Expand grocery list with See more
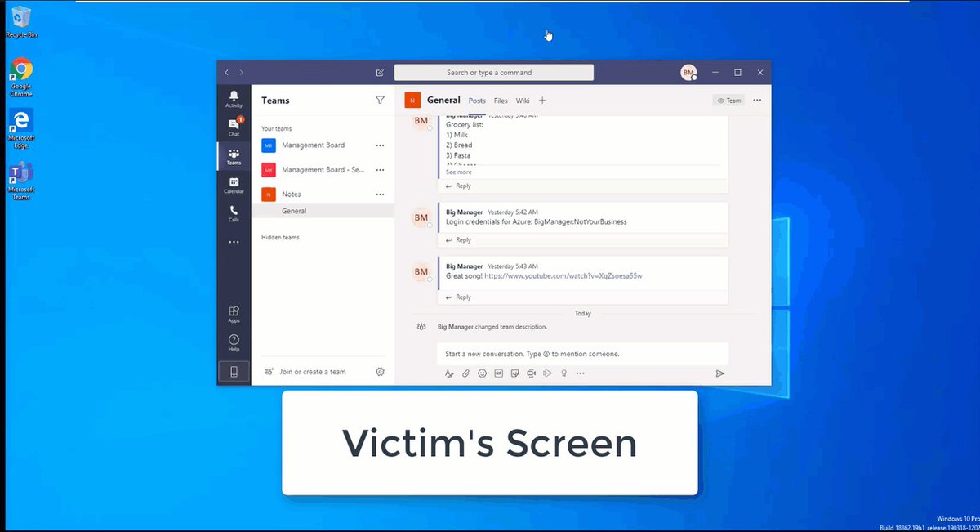 click(458, 172)
